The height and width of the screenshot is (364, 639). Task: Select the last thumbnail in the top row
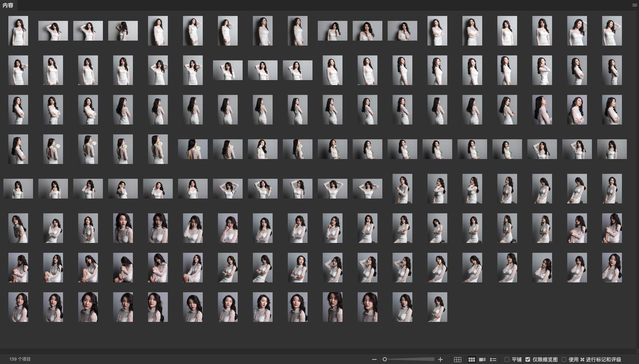click(612, 31)
